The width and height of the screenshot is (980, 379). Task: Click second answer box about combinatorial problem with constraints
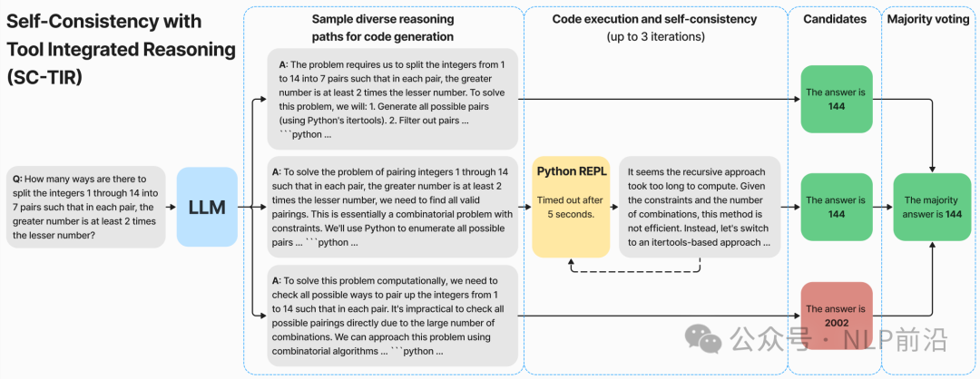(393, 207)
